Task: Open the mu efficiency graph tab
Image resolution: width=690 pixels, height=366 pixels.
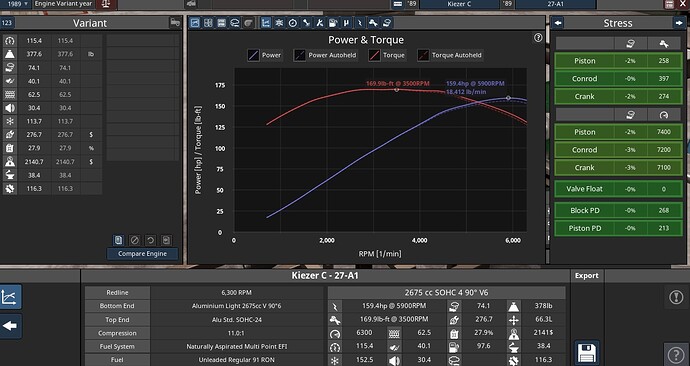Action: (x=346, y=23)
